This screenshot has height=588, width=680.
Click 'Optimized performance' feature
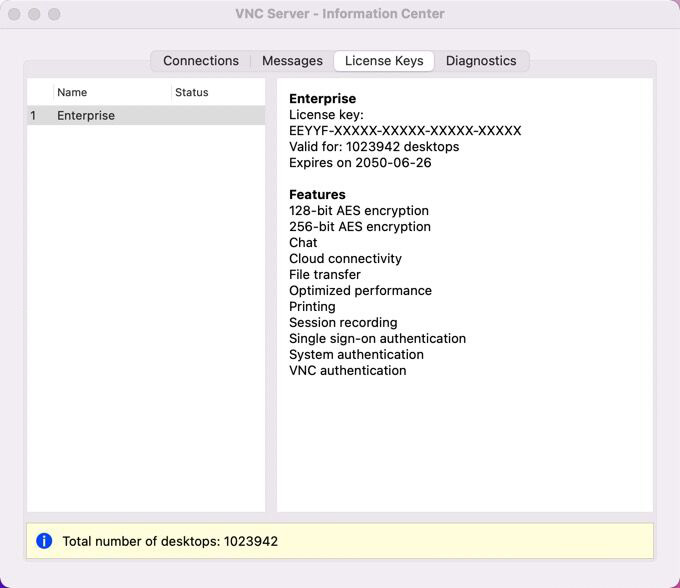[360, 291]
